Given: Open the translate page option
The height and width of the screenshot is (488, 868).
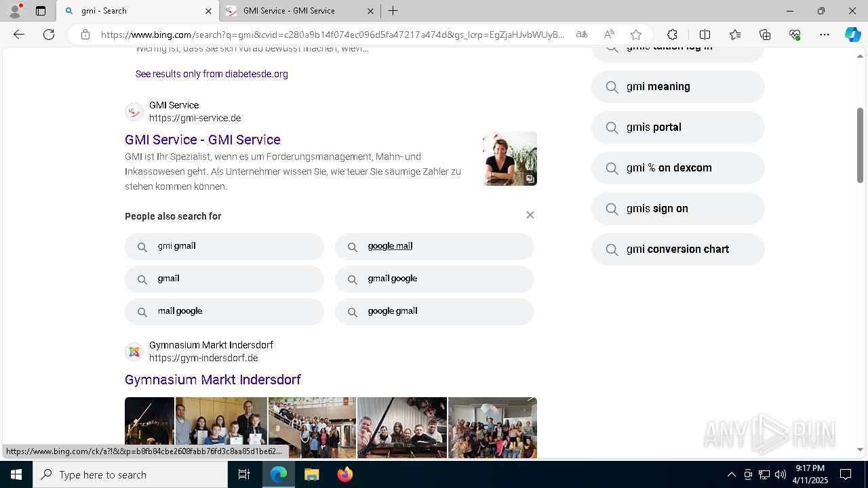Looking at the screenshot, I should 582,35.
